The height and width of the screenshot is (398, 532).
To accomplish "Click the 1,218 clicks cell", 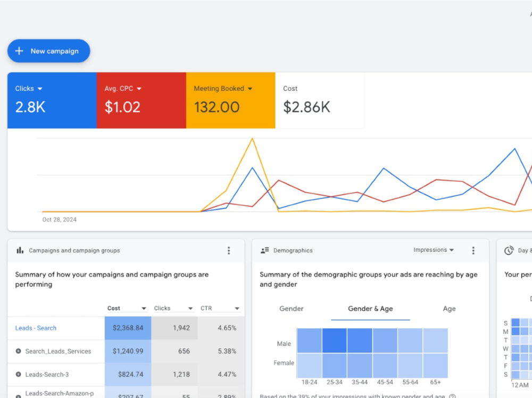I will click(174, 374).
